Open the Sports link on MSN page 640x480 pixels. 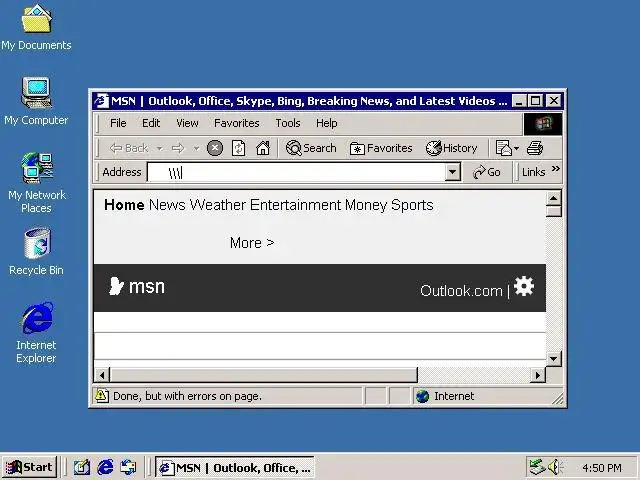coord(412,205)
